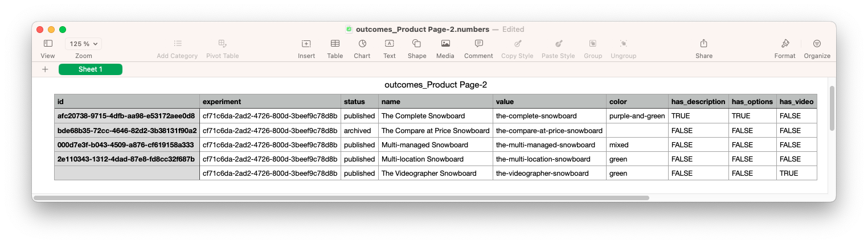Select TRUE has_options cell for Complete Snowboard
This screenshot has width=868, height=244.
click(x=753, y=116)
